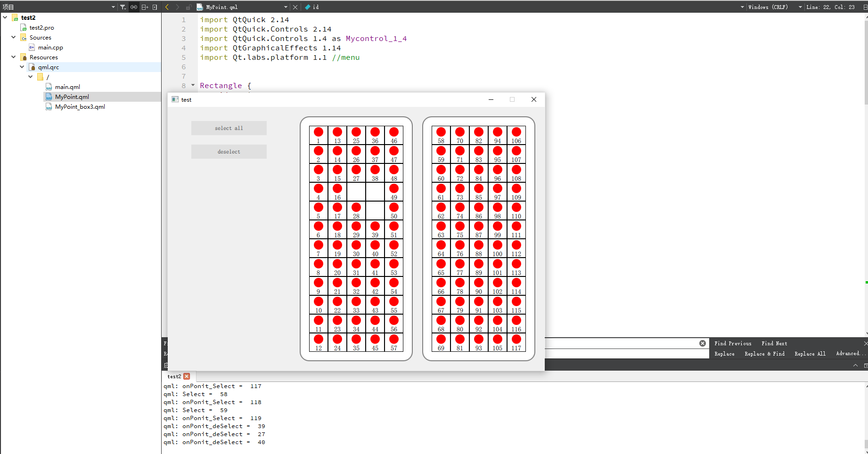Close the test2 output tab icon

[x=187, y=376]
